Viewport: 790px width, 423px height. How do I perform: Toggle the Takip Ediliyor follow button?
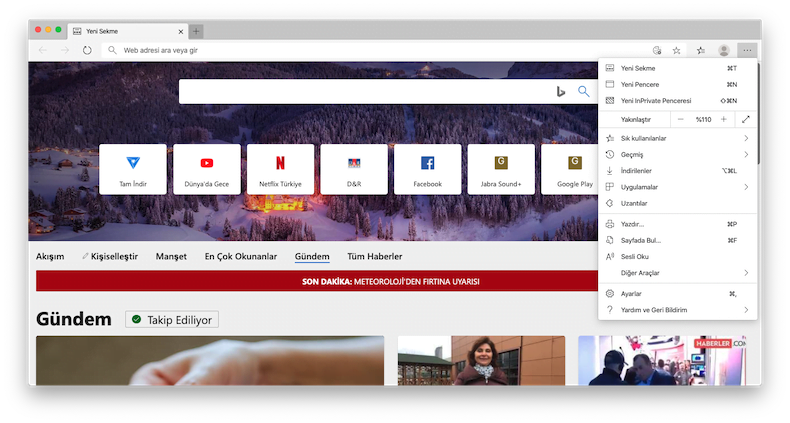171,320
